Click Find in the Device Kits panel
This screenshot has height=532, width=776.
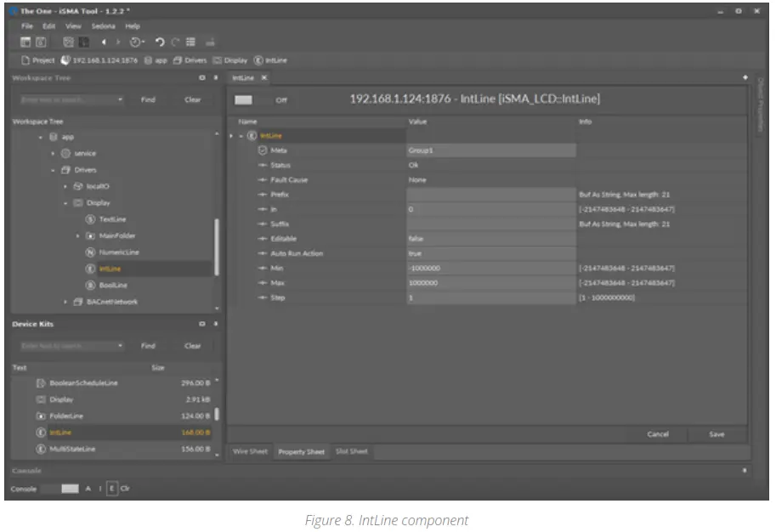tap(148, 345)
